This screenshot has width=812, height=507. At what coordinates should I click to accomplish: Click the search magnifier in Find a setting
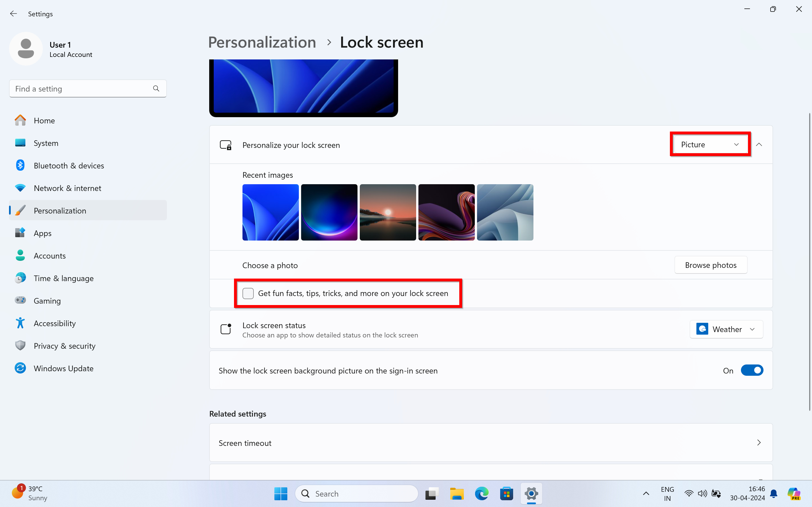(x=156, y=88)
